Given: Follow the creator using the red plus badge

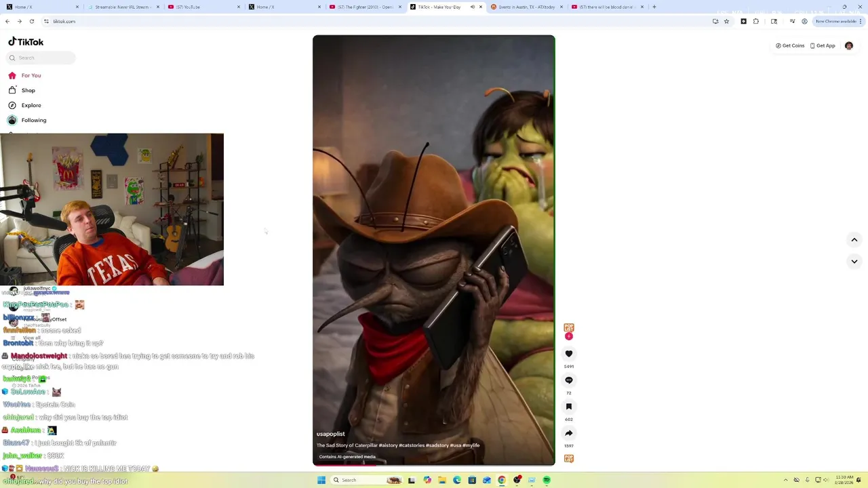Looking at the screenshot, I should click(x=569, y=336).
